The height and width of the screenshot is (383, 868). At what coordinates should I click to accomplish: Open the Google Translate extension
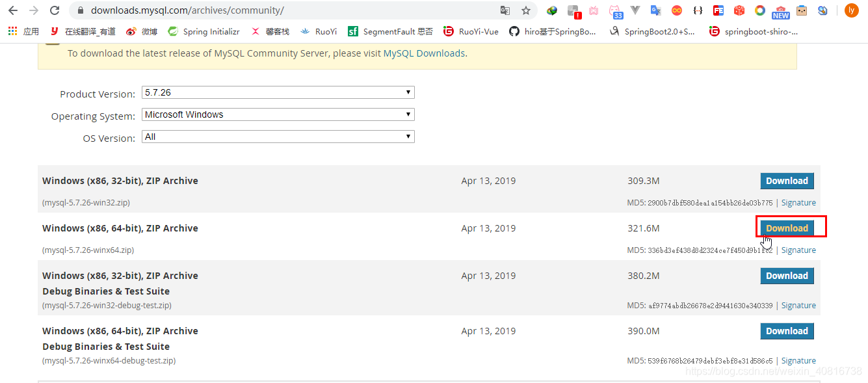pos(655,10)
